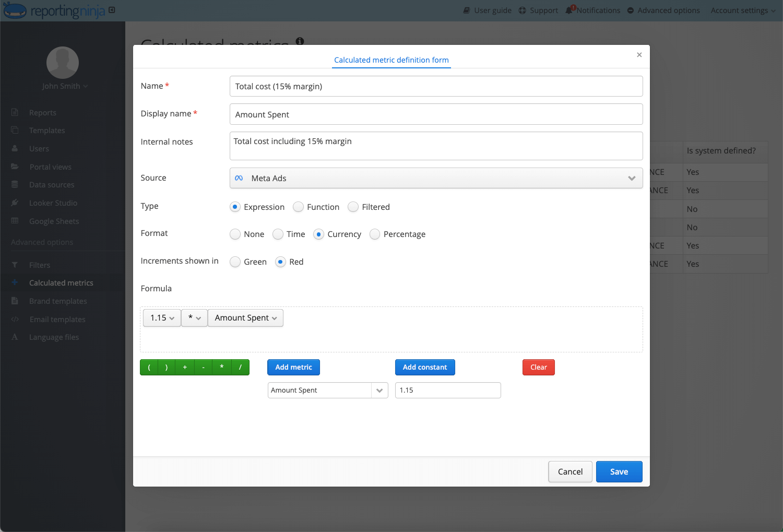Open the Reports section in the sidebar
Screen dimensions: 783x532
pyautogui.click(x=43, y=112)
